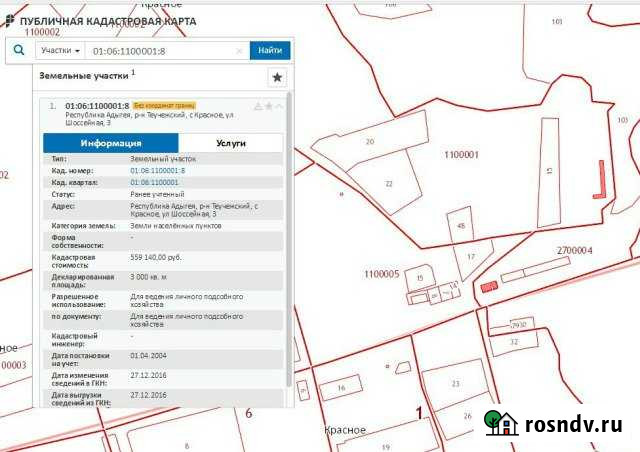
Task: Click the Без координат границ badge
Action: (164, 105)
